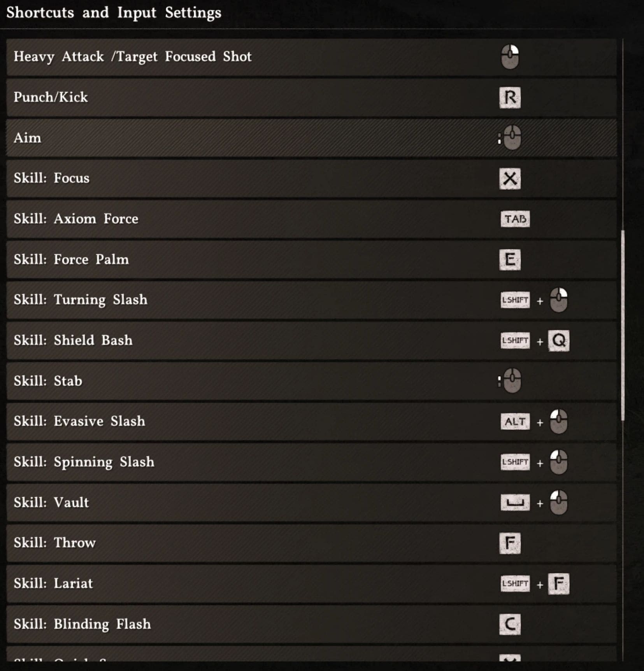Click the C key icon for Blinding Flash
644x671 pixels.
(x=510, y=624)
